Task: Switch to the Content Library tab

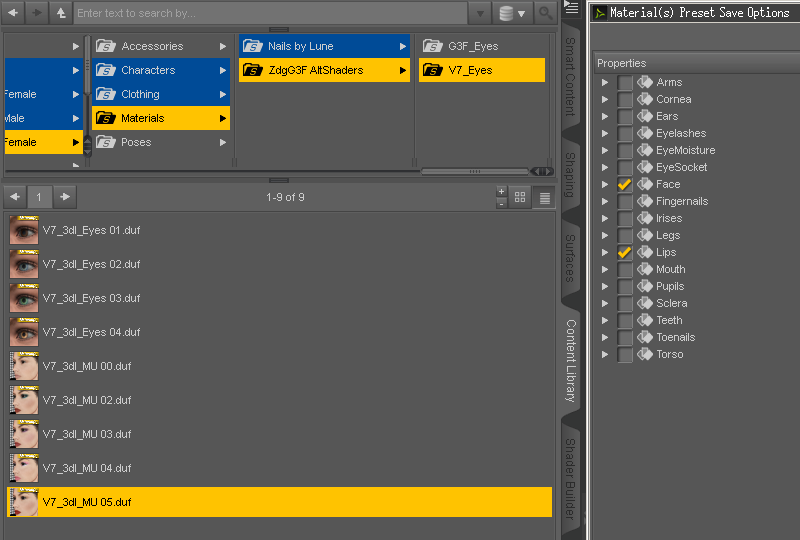Action: coord(570,361)
